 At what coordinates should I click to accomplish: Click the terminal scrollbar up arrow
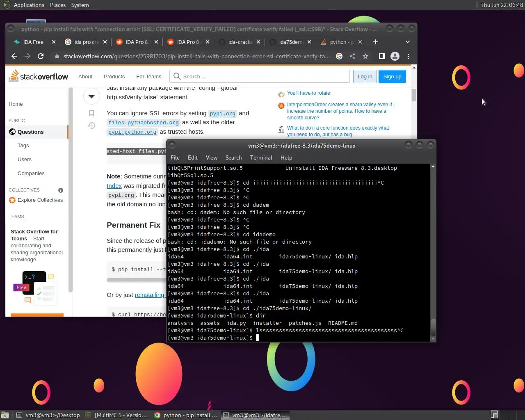(x=433, y=167)
